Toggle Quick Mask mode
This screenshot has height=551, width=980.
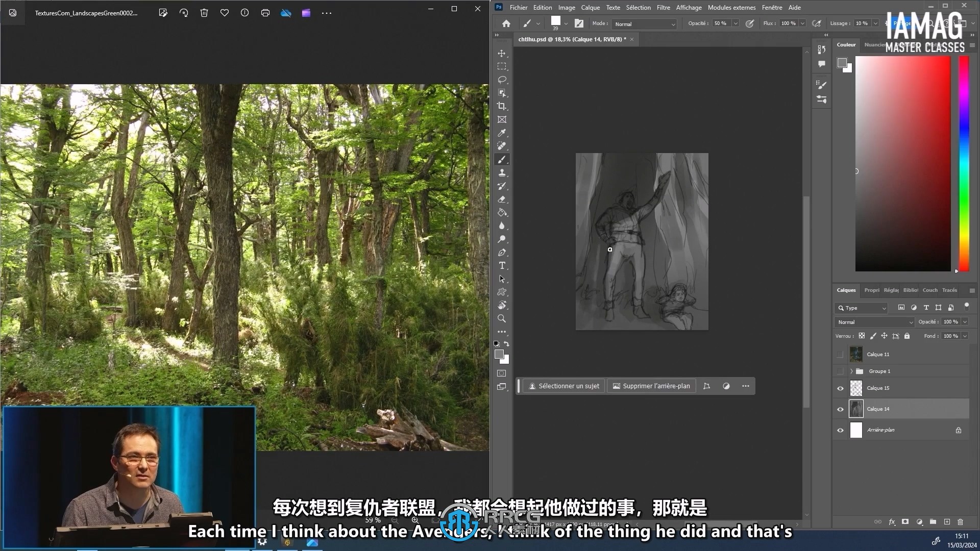point(502,373)
